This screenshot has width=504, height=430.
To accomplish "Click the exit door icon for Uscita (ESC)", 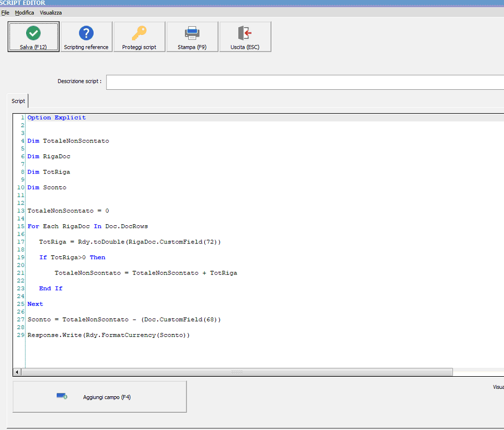I will tap(245, 33).
